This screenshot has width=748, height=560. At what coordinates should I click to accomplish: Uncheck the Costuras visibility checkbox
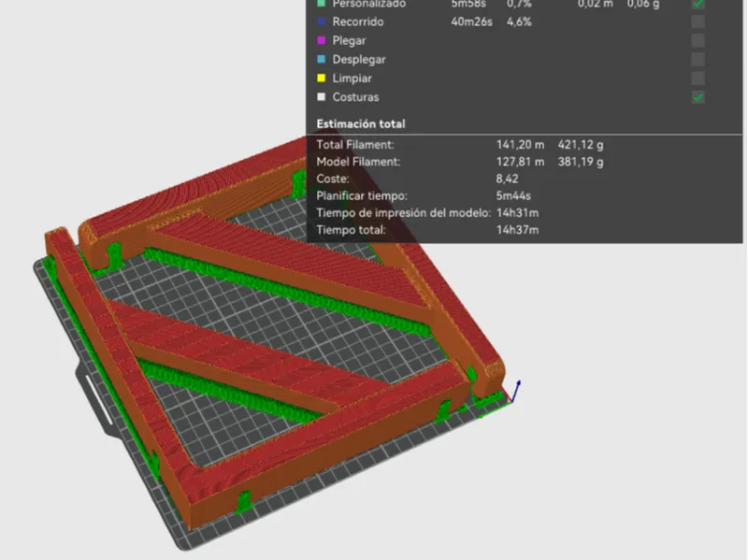pyautogui.click(x=698, y=97)
